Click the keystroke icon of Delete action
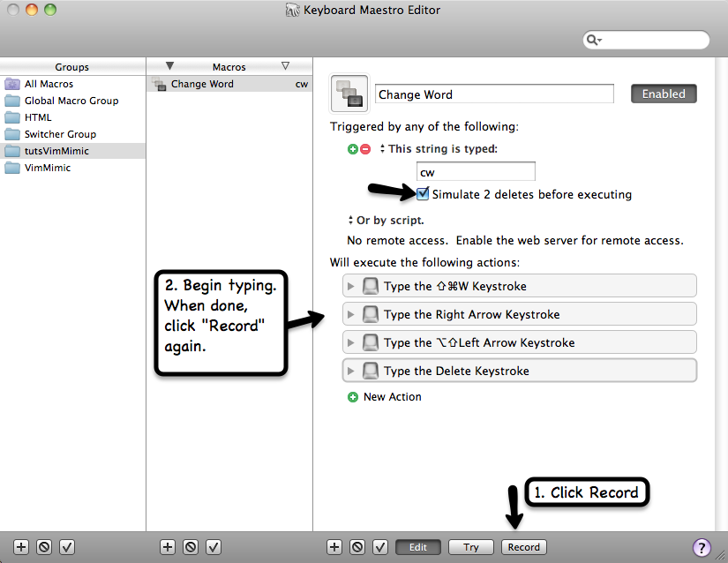Viewport: 728px width, 563px height. pyautogui.click(x=370, y=371)
